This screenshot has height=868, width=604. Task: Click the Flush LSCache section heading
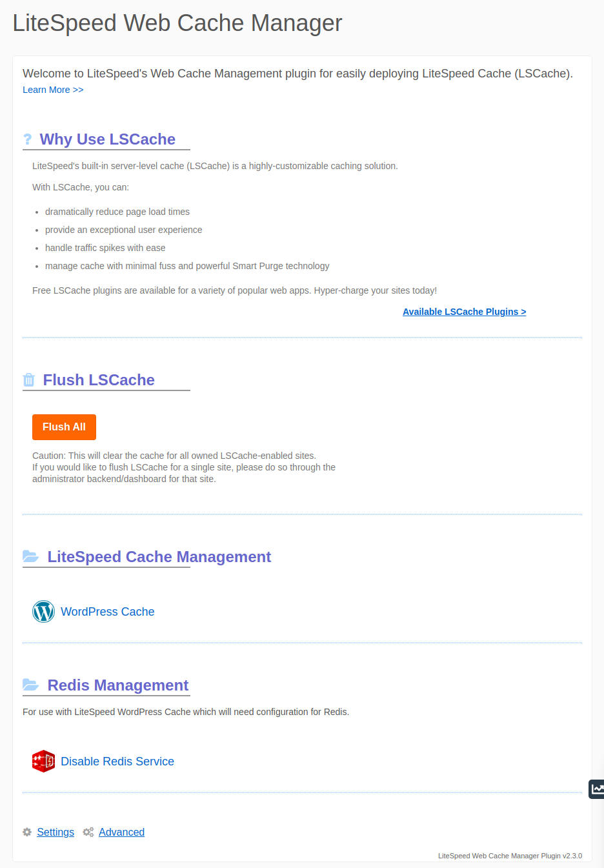click(99, 379)
